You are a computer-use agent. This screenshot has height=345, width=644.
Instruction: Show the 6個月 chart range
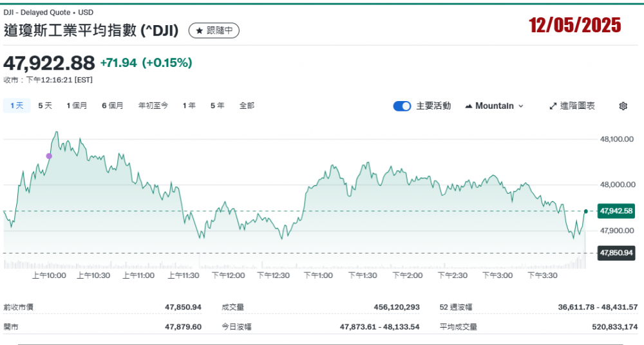point(112,106)
